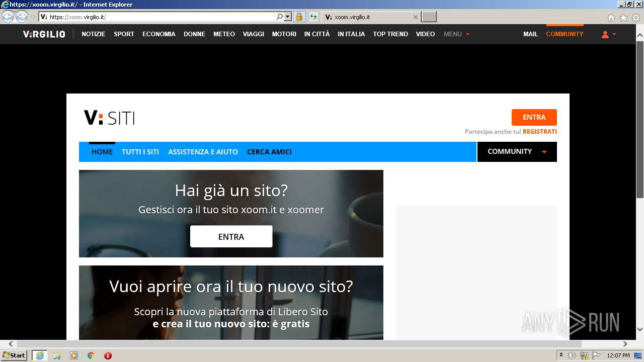The image size is (644, 362).
Task: Open MAIL link in top bar
Action: [x=530, y=34]
